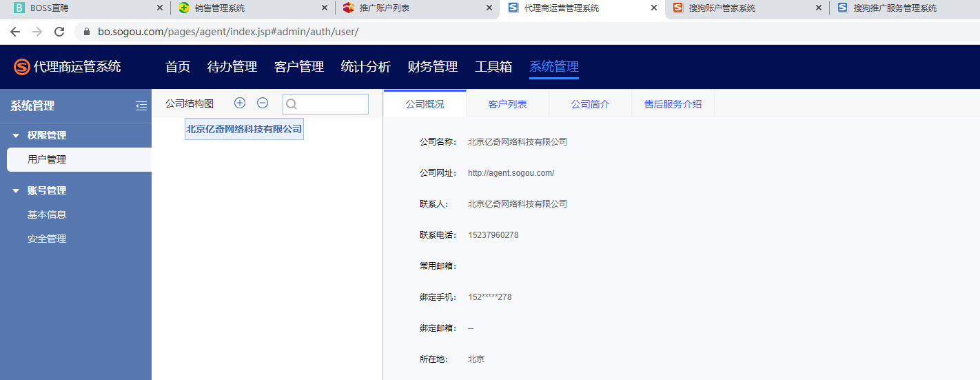Click the BOSS直聘 tab favicon
The height and width of the screenshot is (380, 980).
tap(19, 8)
